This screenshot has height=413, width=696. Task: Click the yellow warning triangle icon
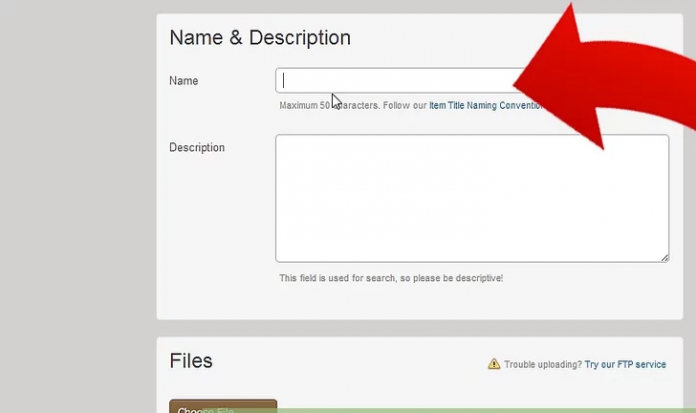[493, 365]
